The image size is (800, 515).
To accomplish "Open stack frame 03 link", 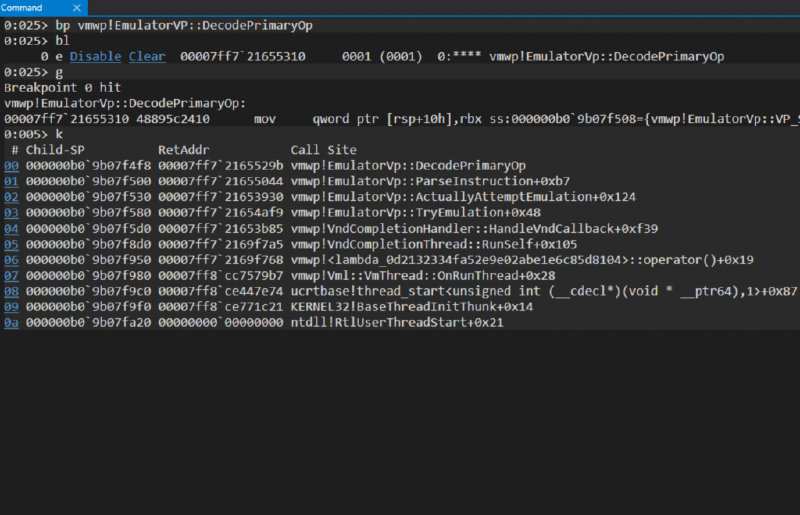I will point(11,212).
